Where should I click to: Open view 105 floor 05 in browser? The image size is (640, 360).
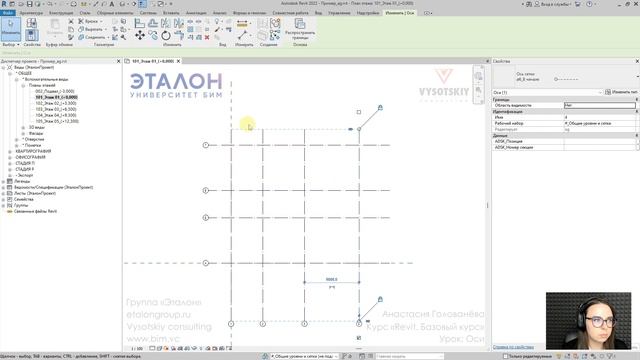(57, 121)
